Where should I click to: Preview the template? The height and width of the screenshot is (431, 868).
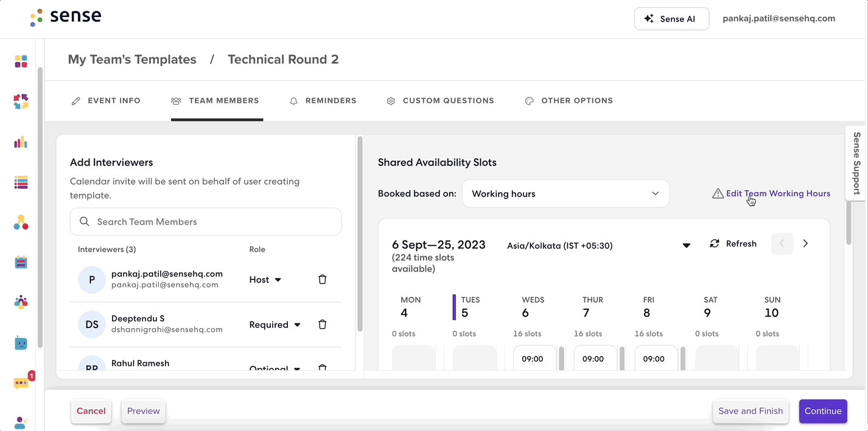tap(144, 411)
